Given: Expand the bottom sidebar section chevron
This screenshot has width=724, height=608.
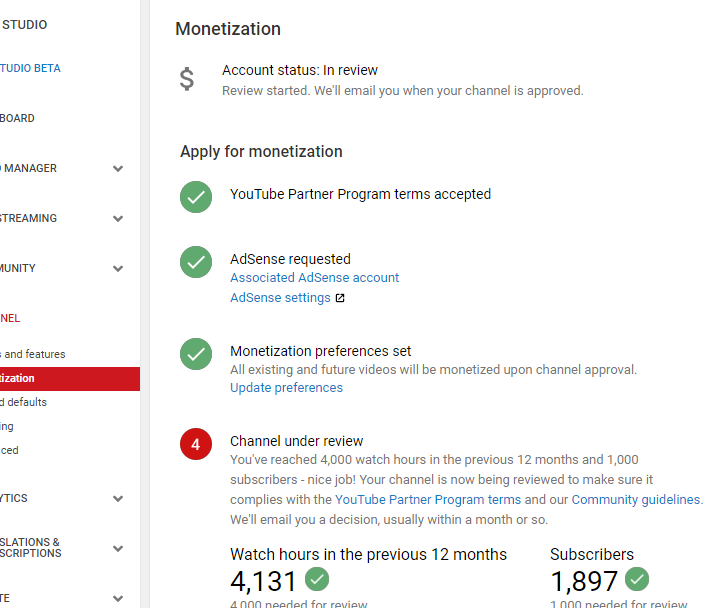Looking at the screenshot, I should click(118, 598).
